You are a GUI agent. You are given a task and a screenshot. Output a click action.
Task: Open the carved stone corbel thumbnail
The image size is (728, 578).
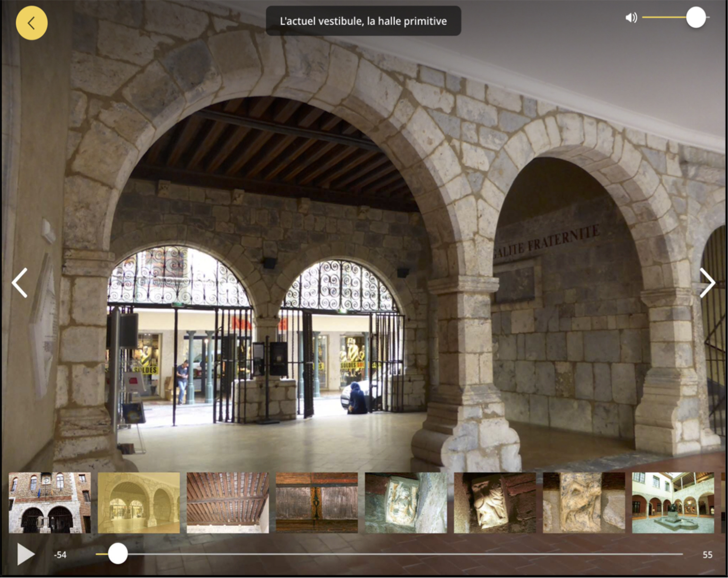[x=406, y=503]
